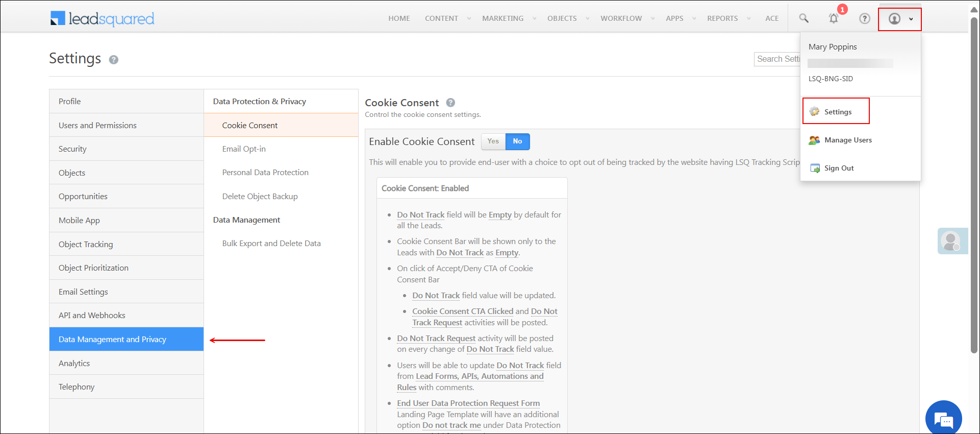This screenshot has height=434, width=980.
Task: Switch Enable Cookie Consent to Yes
Action: tap(493, 141)
